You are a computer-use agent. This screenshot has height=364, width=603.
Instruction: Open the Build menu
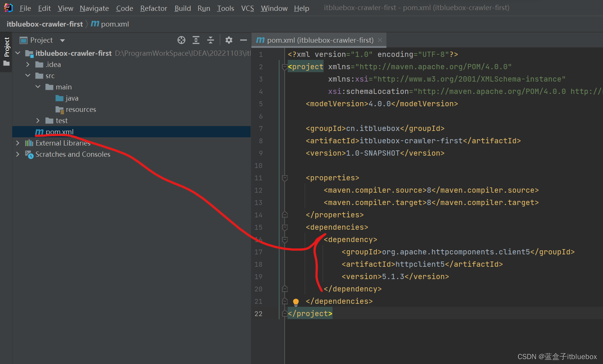[183, 8]
